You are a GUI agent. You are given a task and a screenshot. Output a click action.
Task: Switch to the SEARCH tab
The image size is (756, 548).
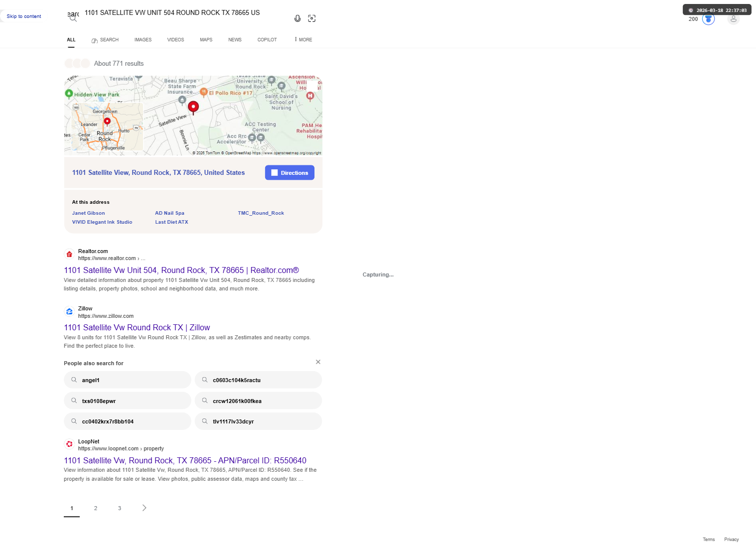tap(105, 40)
